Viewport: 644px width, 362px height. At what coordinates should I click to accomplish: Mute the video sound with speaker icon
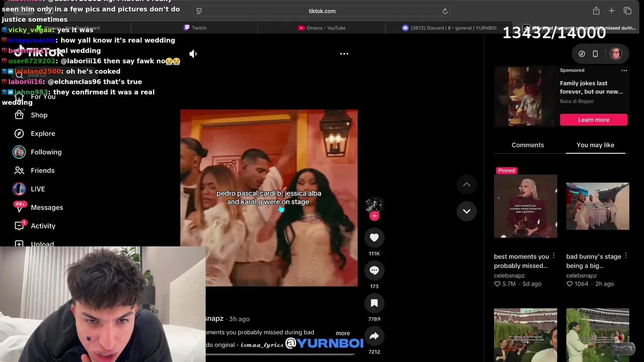coord(193,54)
